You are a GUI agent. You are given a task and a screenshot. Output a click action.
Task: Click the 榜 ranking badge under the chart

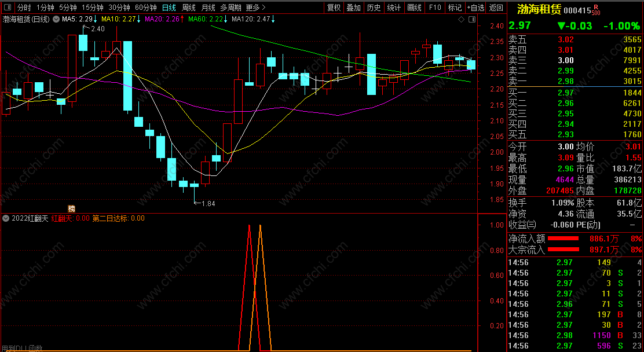point(71,208)
